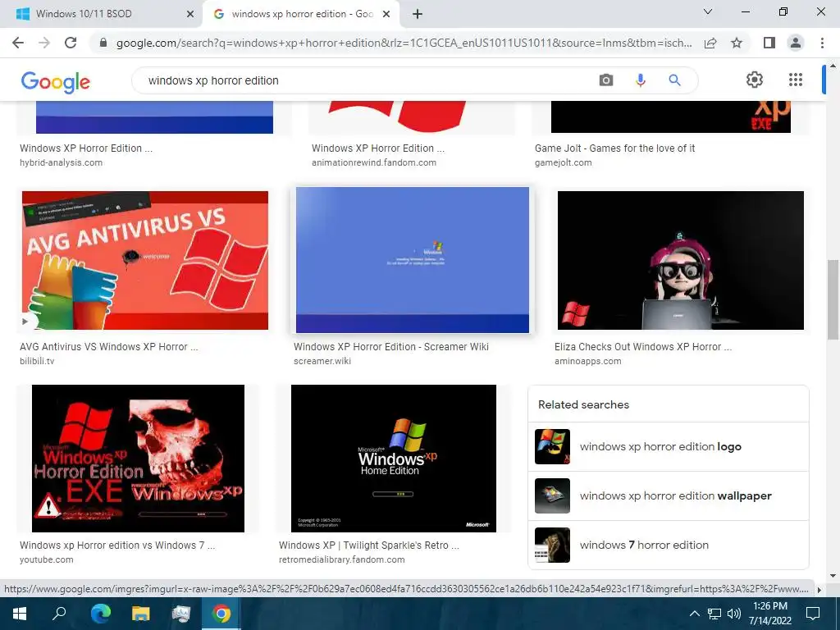Click retromedialibrary.fandom.com source text
The image size is (840, 630).
click(342, 559)
